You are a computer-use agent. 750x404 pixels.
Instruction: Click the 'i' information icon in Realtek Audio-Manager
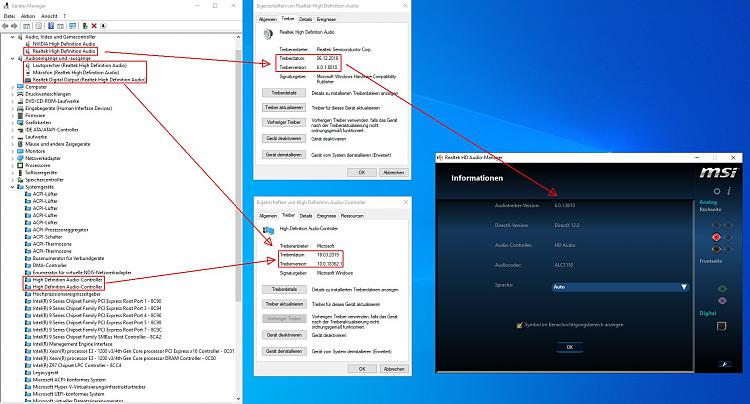point(728,191)
